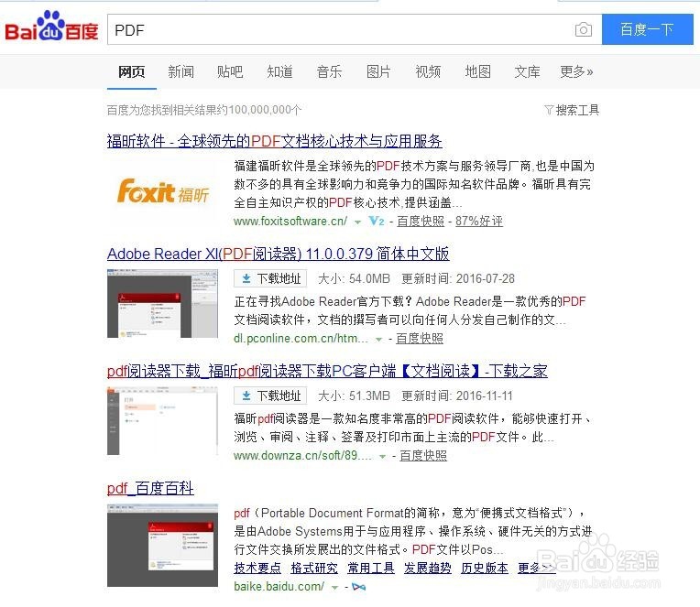The height and width of the screenshot is (607, 700).
Task: Switch to the 视频 tab
Action: tap(428, 71)
